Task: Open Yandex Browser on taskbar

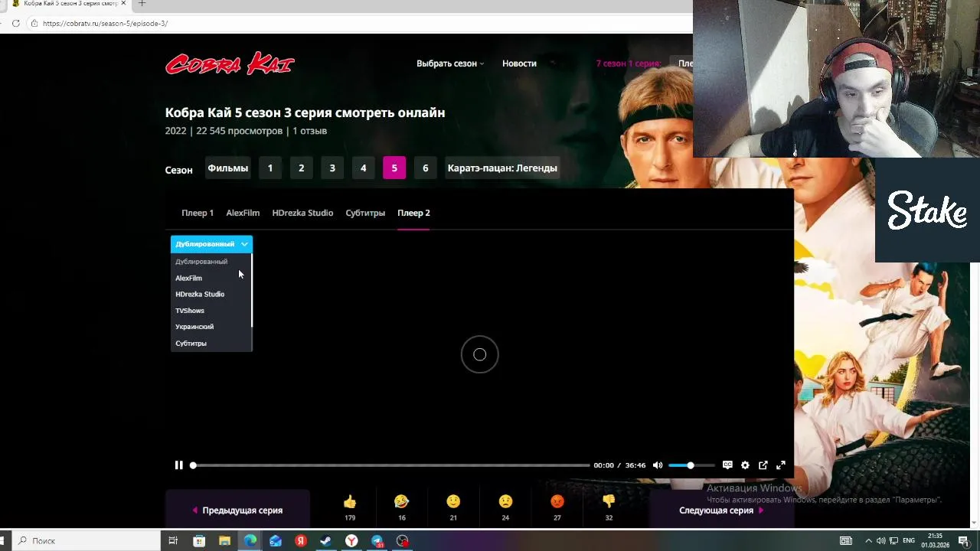Action: click(351, 541)
